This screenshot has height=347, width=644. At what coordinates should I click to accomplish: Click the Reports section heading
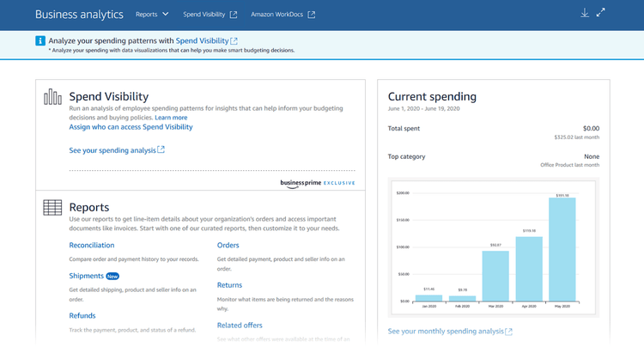[89, 207]
